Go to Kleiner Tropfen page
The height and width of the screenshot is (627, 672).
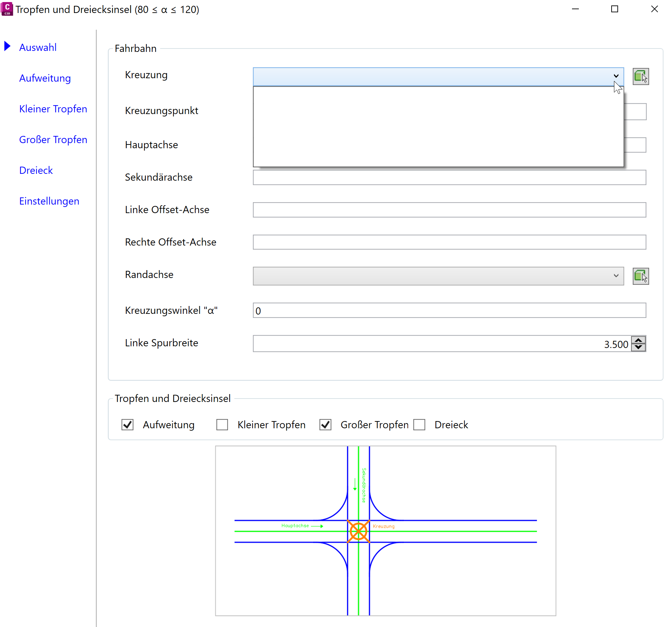coord(53,109)
